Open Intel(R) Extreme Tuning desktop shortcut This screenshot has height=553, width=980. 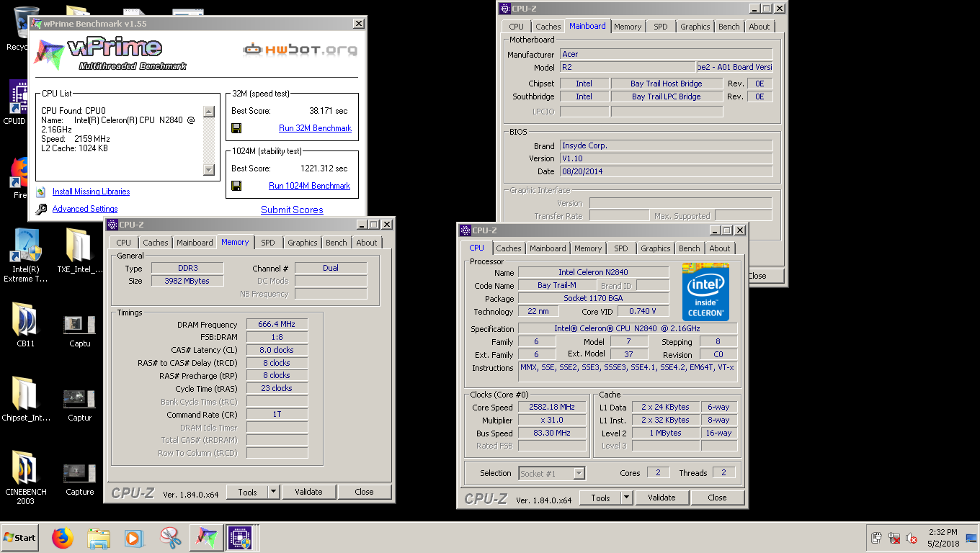(x=25, y=255)
